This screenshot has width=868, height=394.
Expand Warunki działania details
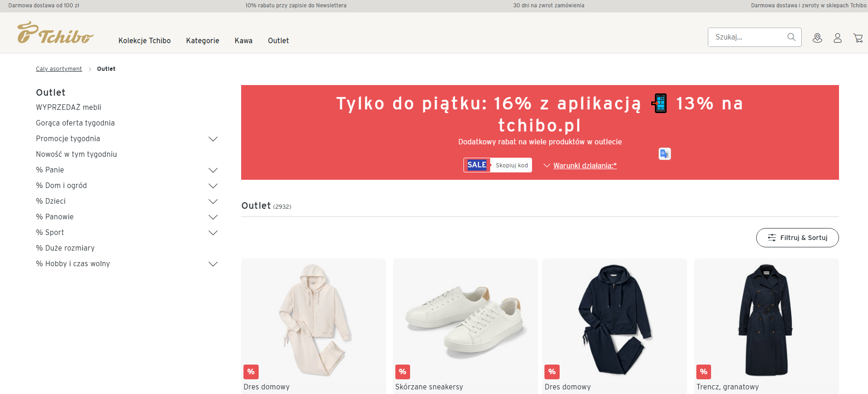click(x=580, y=166)
